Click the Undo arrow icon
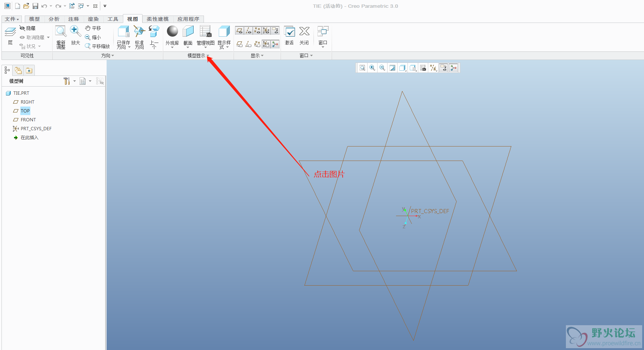 pyautogui.click(x=44, y=6)
